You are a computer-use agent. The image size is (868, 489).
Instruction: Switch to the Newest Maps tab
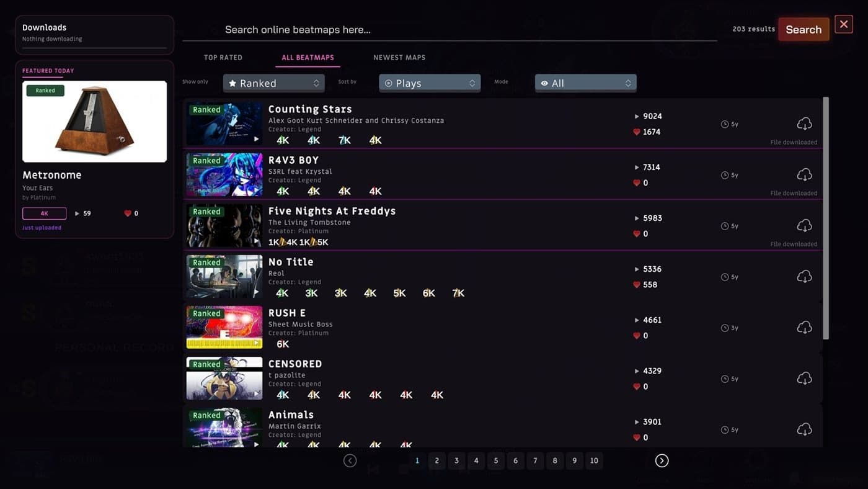coord(399,58)
